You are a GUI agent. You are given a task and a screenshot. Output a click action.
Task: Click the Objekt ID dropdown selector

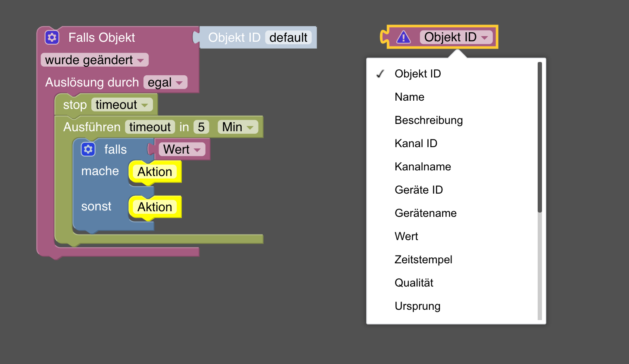[456, 37]
